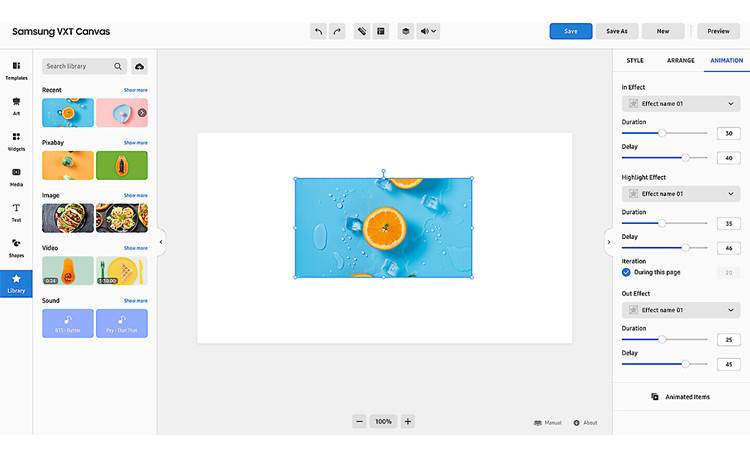Open the layers stack icon
750x457 pixels.
[405, 31]
